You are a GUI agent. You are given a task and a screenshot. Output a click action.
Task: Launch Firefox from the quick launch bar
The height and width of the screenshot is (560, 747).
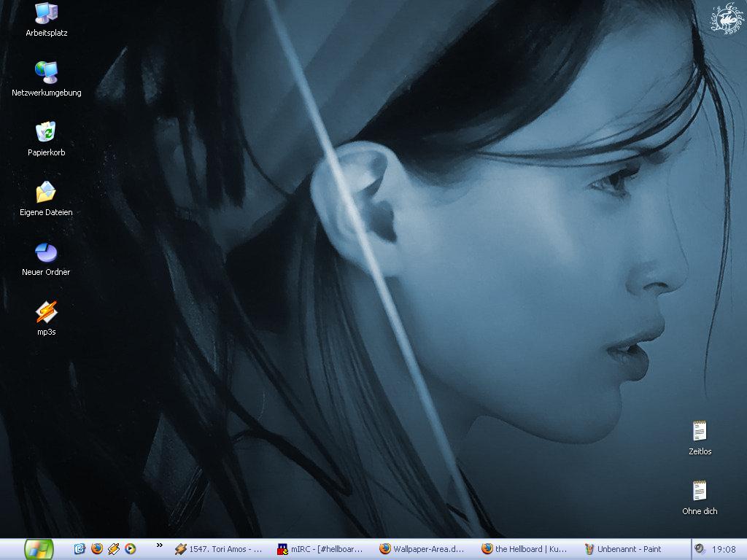click(x=97, y=549)
